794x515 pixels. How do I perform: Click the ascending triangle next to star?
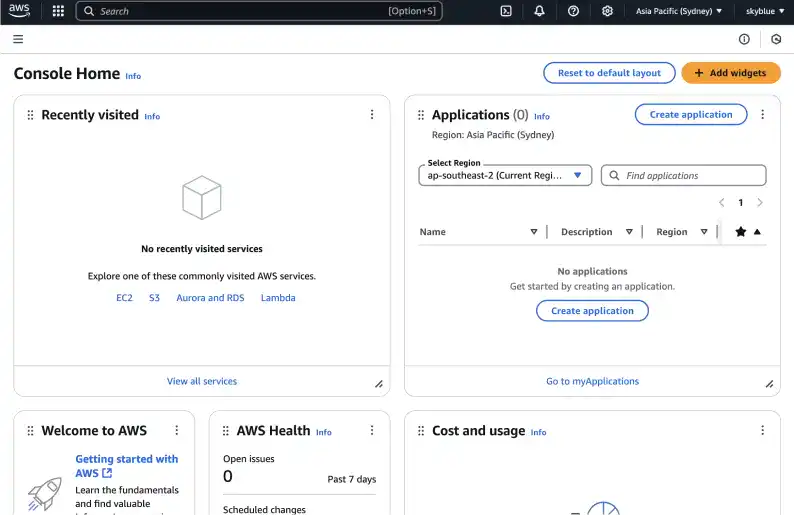(x=757, y=231)
